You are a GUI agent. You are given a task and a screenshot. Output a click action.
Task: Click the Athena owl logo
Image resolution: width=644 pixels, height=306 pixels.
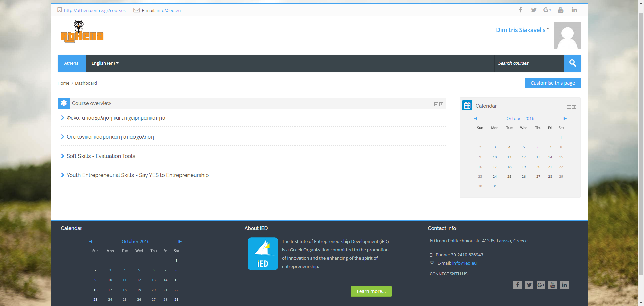[82, 32]
